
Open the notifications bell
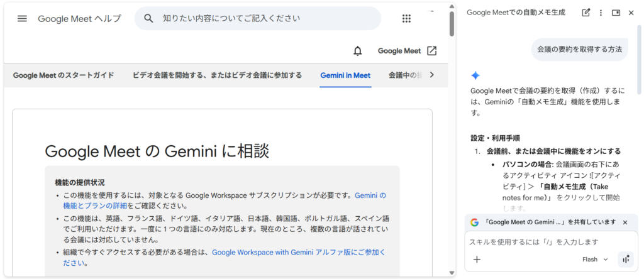click(358, 51)
